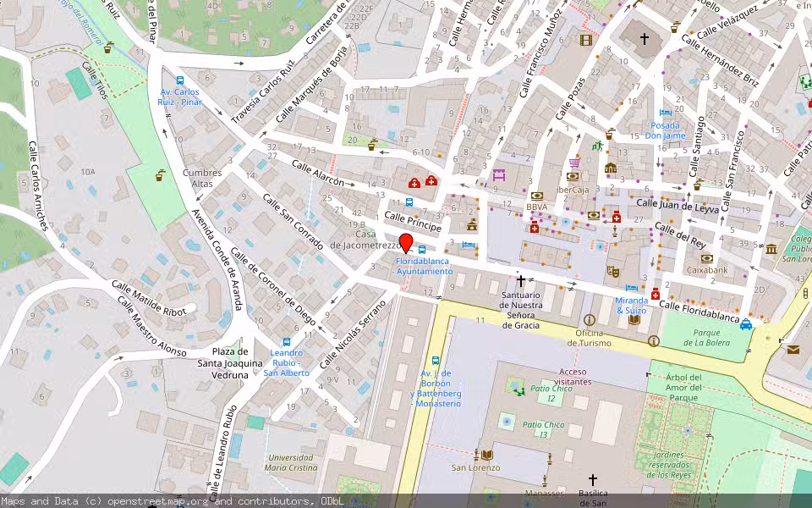
Task: Click the tourist information icon at Oficina de Turismo
Action: pos(590,320)
